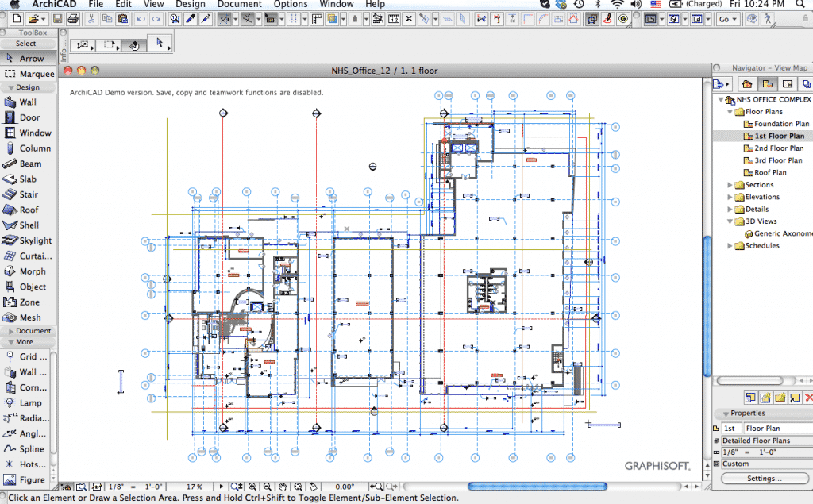This screenshot has height=504, width=813.
Task: Open the File menu
Action: [x=95, y=4]
